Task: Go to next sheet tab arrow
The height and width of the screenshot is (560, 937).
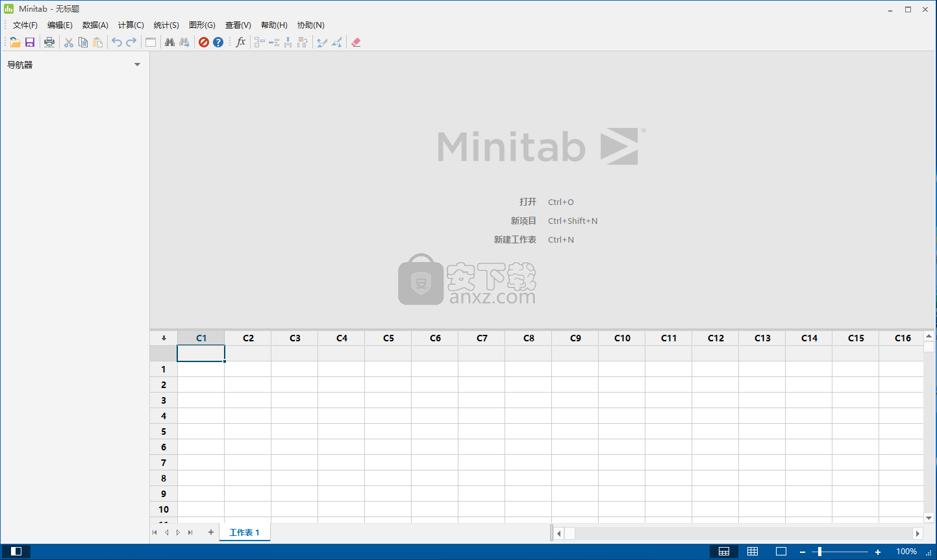Action: pos(178,532)
